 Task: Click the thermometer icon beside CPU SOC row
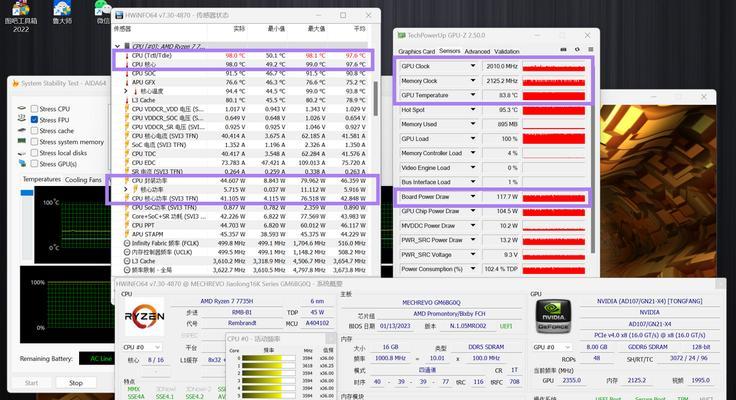127,73
